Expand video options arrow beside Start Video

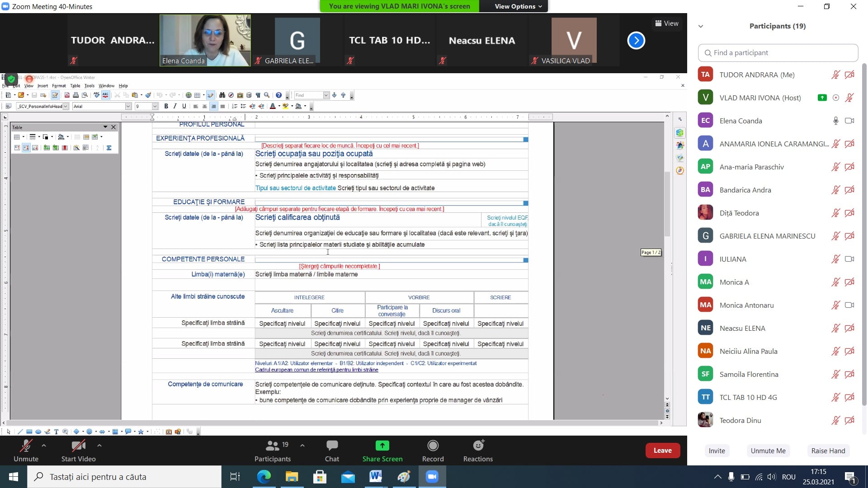99,446
